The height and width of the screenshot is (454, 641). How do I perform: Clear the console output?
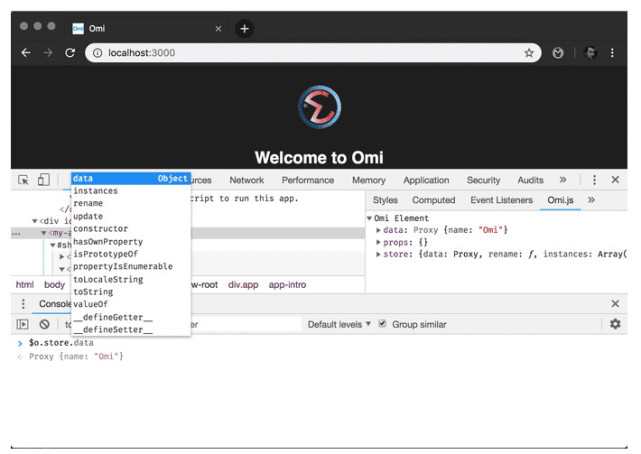click(45, 324)
